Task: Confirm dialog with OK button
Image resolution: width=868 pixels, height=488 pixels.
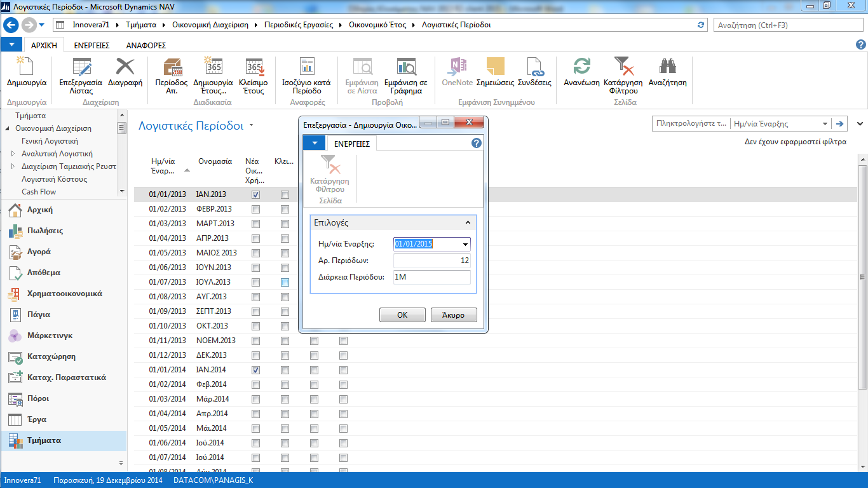Action: 402,315
